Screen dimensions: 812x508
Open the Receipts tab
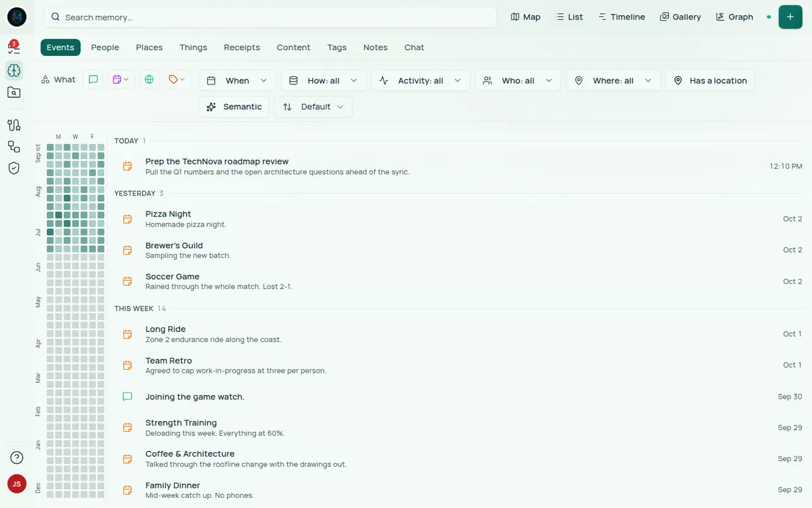coord(242,48)
